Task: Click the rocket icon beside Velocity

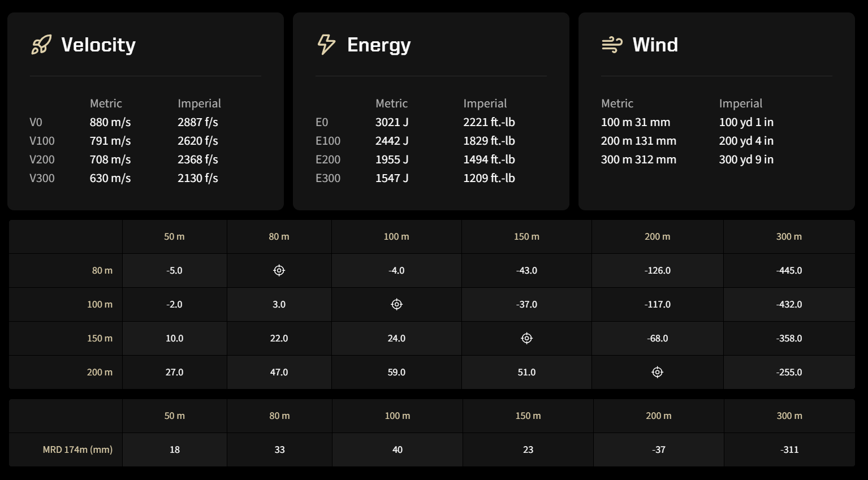Action: [x=41, y=45]
